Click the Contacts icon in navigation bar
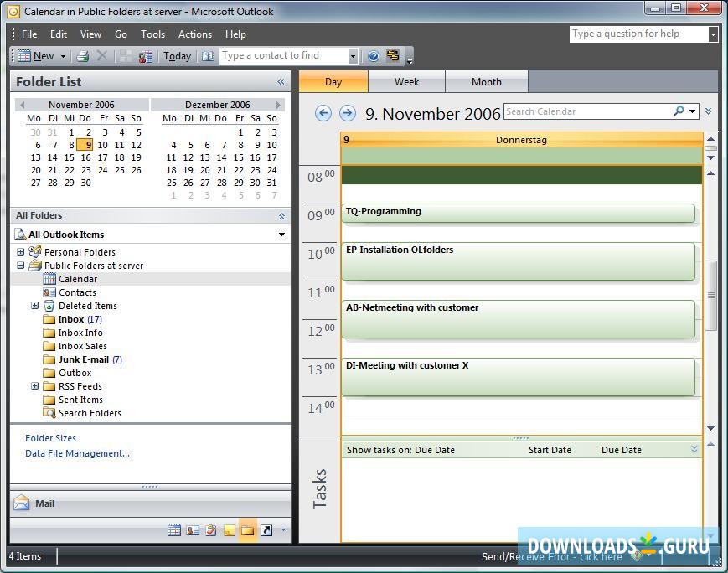This screenshot has width=728, height=573. coord(193,529)
